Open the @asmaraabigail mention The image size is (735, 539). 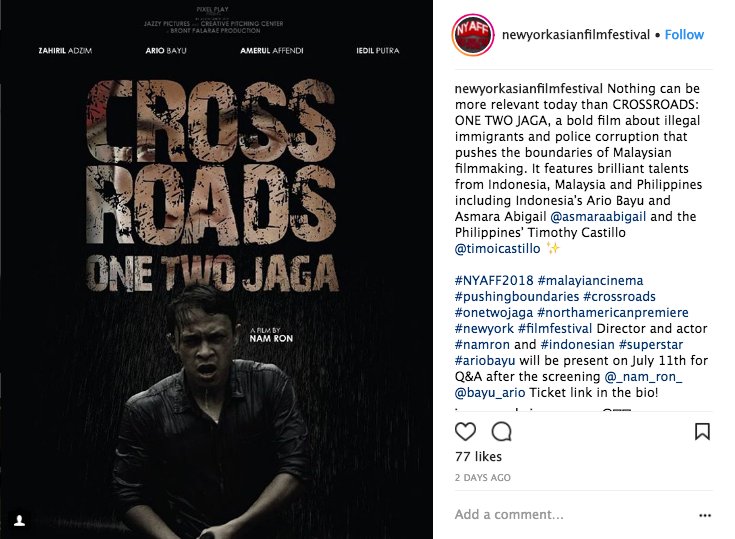pyautogui.click(x=598, y=217)
